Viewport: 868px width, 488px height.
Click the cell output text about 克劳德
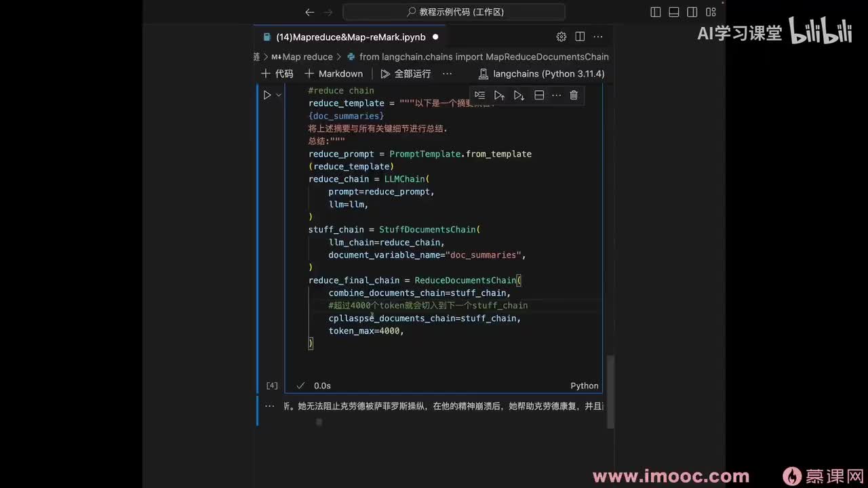pos(443,406)
